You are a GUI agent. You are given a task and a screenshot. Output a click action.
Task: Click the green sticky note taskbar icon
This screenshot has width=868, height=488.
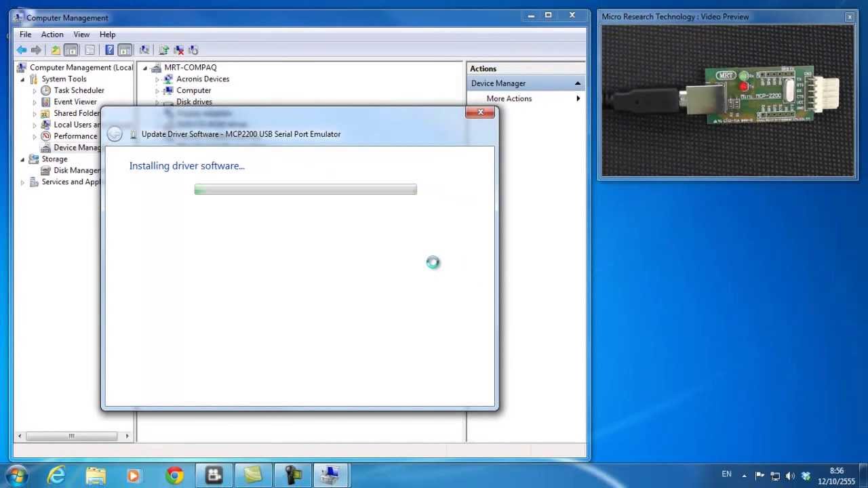(x=253, y=475)
